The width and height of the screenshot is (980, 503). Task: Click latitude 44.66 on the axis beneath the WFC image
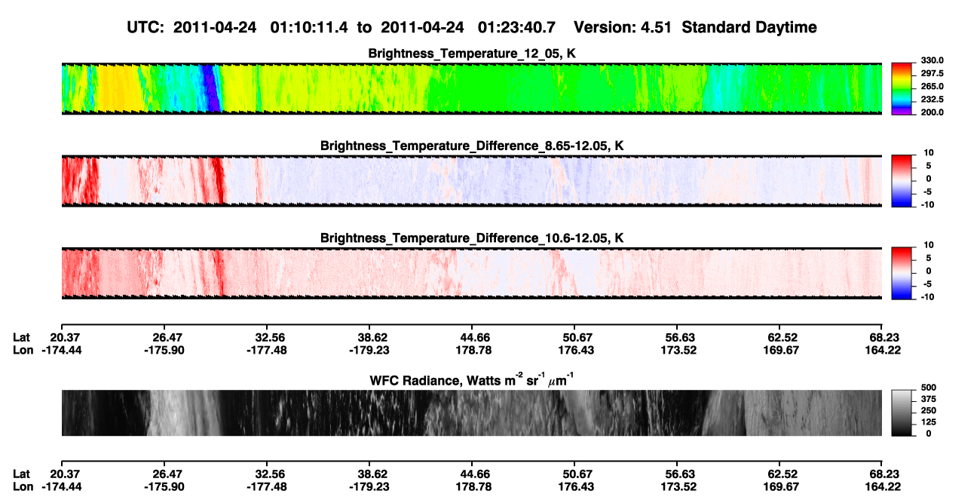click(x=472, y=474)
